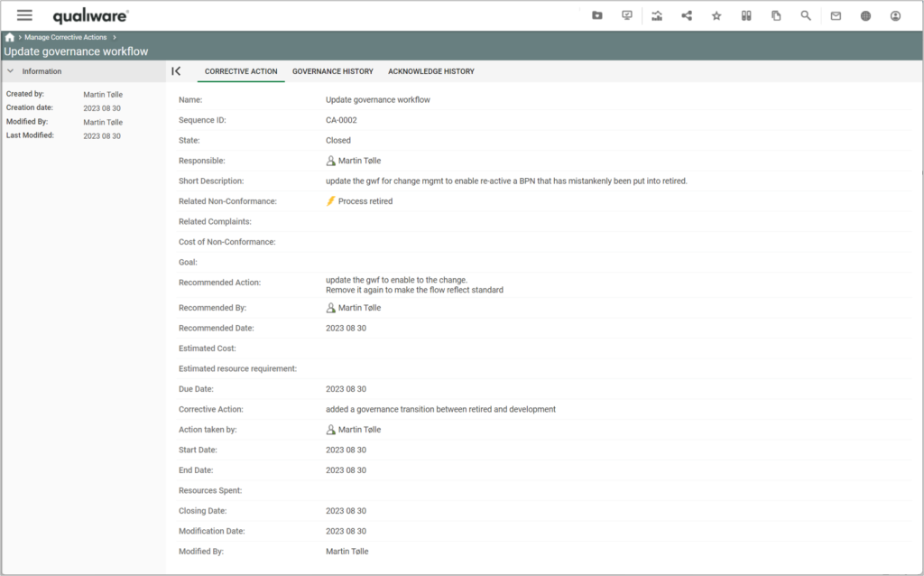Select the Corrective Action tab
The height and width of the screenshot is (576, 924).
click(x=241, y=71)
